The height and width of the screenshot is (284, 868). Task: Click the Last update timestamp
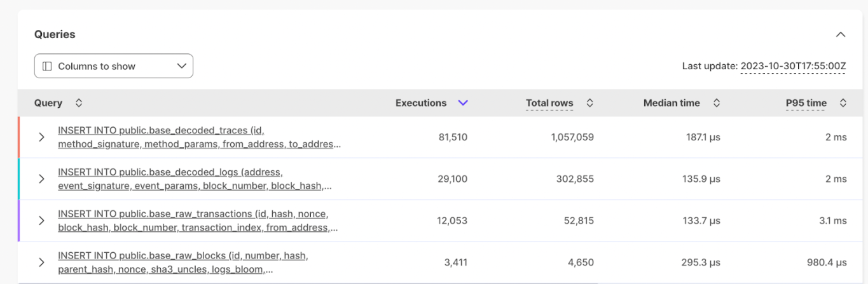coord(792,66)
